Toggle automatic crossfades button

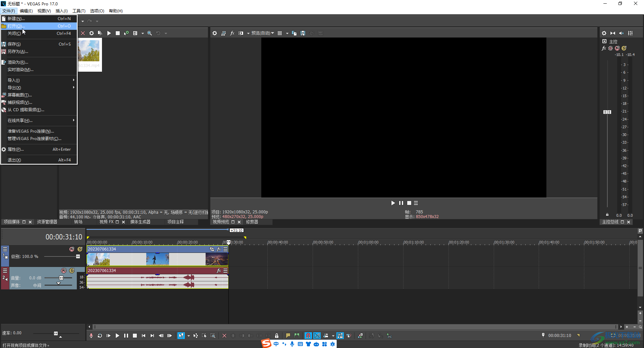pyautogui.click(x=317, y=336)
